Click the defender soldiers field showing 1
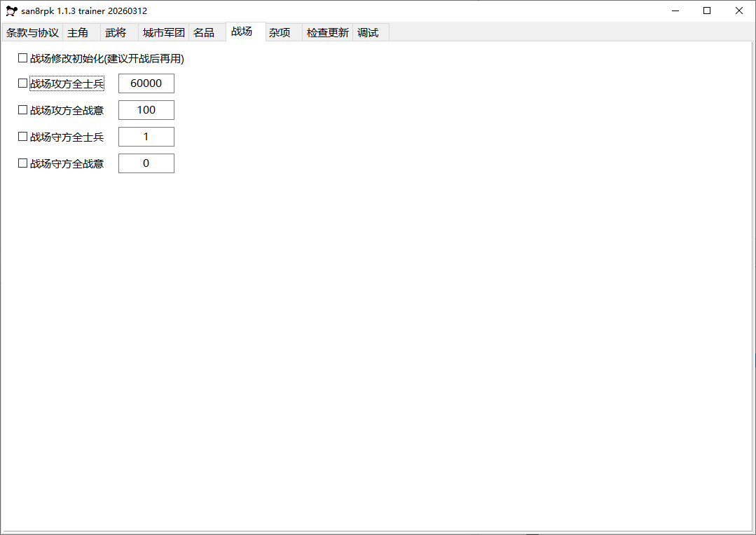Image resolution: width=756 pixels, height=535 pixels. pyautogui.click(x=146, y=137)
